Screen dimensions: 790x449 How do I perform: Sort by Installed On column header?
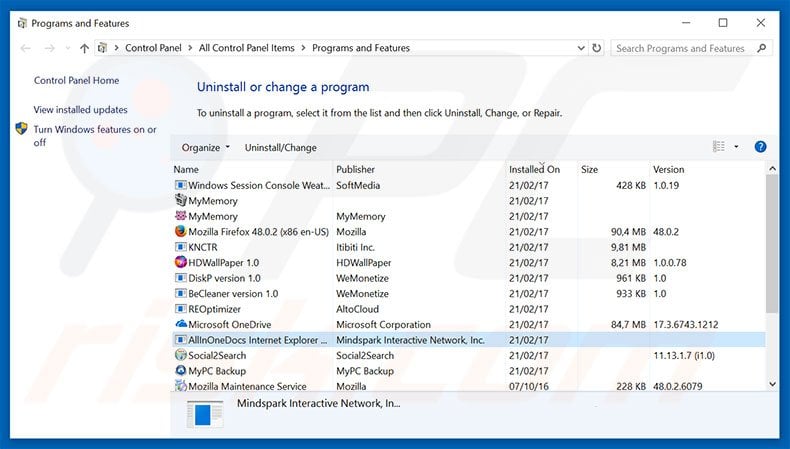coord(534,170)
